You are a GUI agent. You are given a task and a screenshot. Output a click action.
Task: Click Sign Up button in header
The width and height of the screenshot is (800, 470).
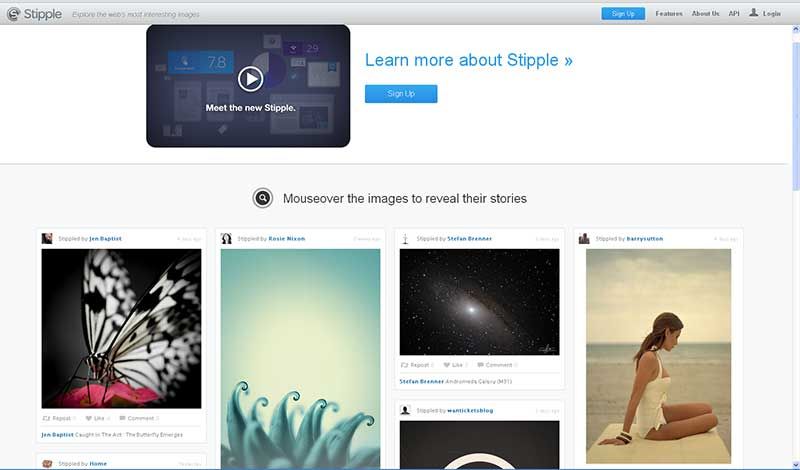(x=623, y=14)
